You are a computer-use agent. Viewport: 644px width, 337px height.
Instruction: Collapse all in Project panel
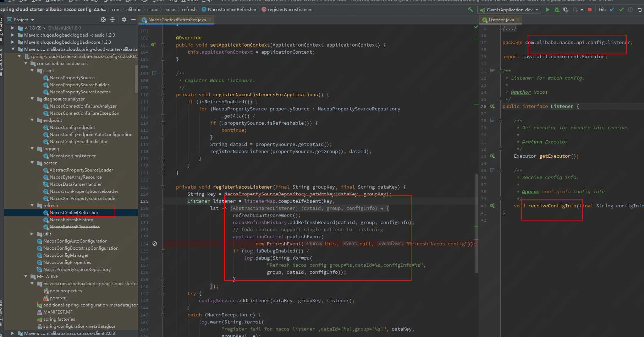(113, 20)
